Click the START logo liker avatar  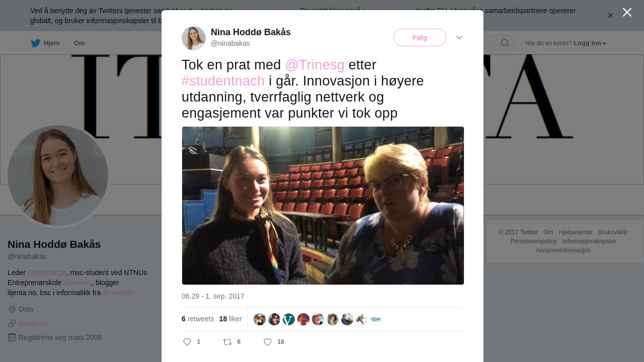(376, 319)
